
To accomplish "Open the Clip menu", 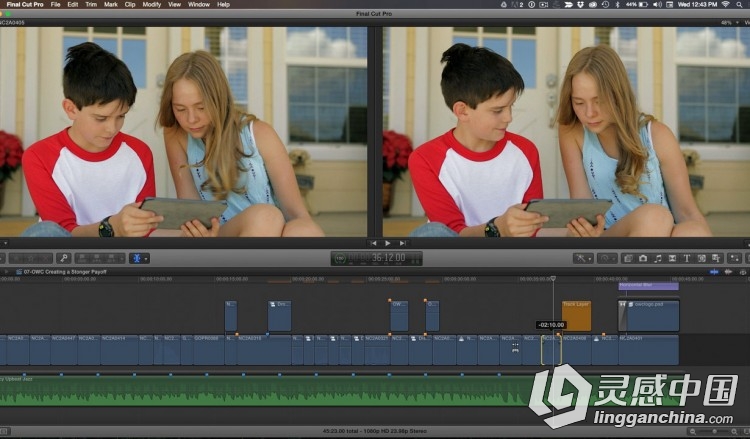I will click(x=130, y=4).
